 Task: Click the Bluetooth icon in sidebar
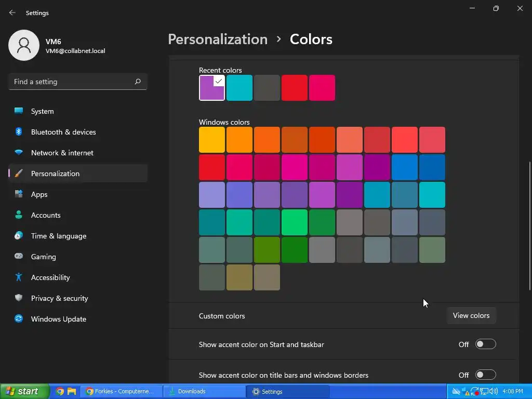point(19,131)
